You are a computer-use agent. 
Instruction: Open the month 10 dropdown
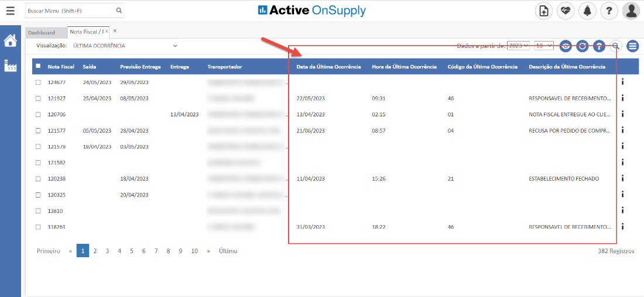(x=544, y=46)
